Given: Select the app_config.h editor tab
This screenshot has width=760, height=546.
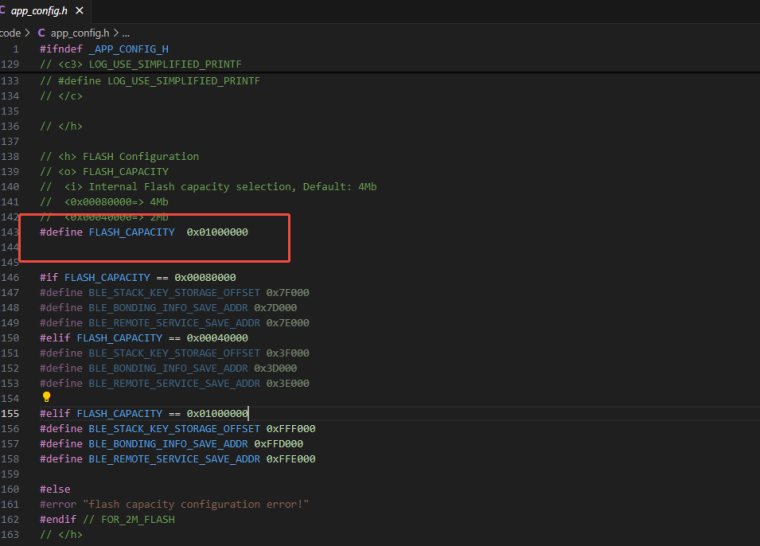Looking at the screenshot, I should (x=38, y=10).
